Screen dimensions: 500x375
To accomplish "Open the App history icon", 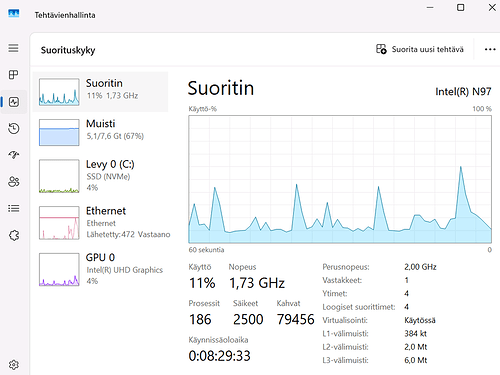I will pos(14,128).
